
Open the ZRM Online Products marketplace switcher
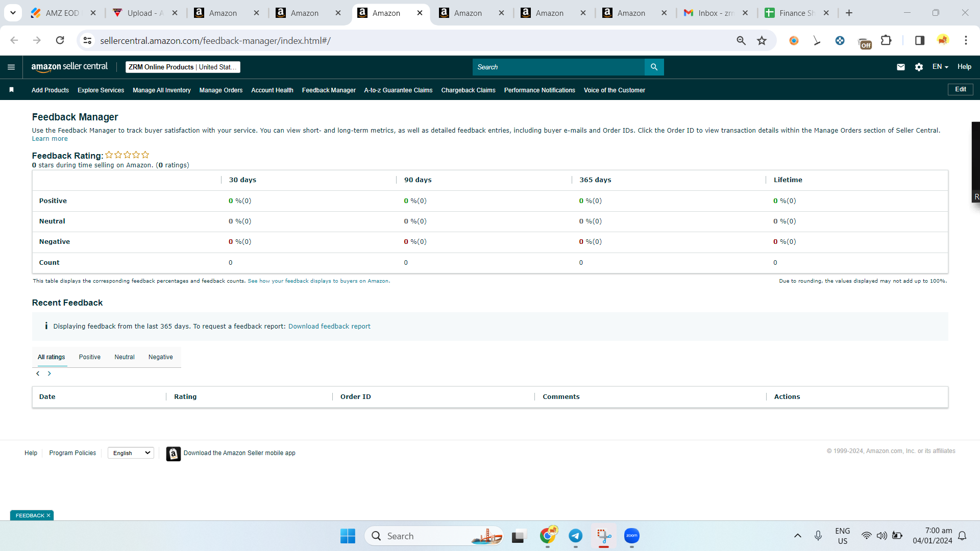183,67
